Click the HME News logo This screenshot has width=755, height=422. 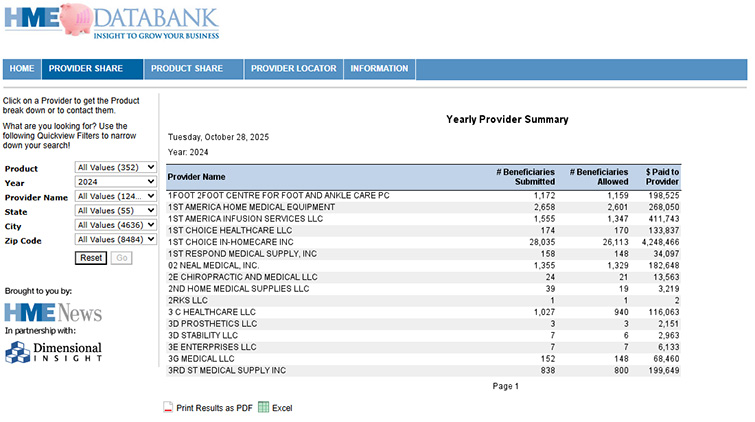[x=53, y=313]
